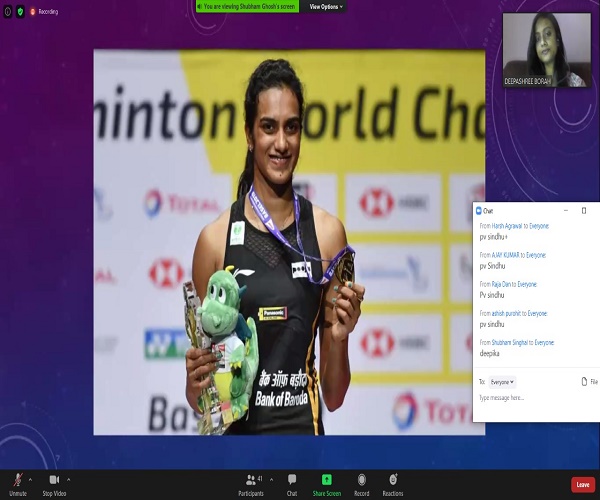Open Chat from the bottom toolbar

292,479
